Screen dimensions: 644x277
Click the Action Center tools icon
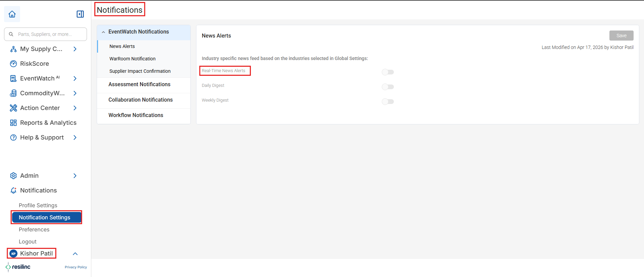click(x=13, y=108)
